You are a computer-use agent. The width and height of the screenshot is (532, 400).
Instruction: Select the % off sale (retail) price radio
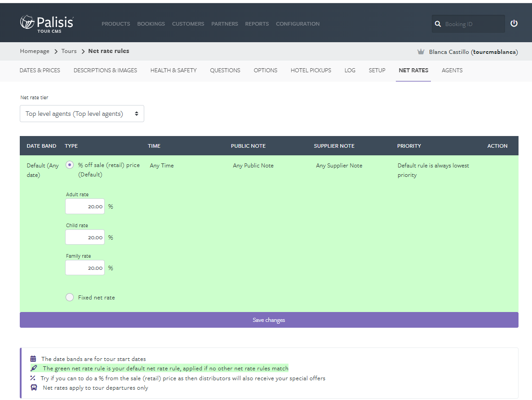point(70,165)
